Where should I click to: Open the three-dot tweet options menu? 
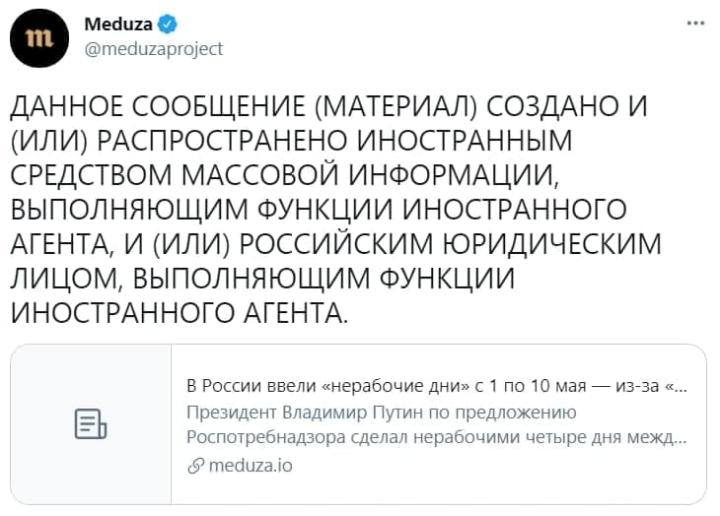695,23
